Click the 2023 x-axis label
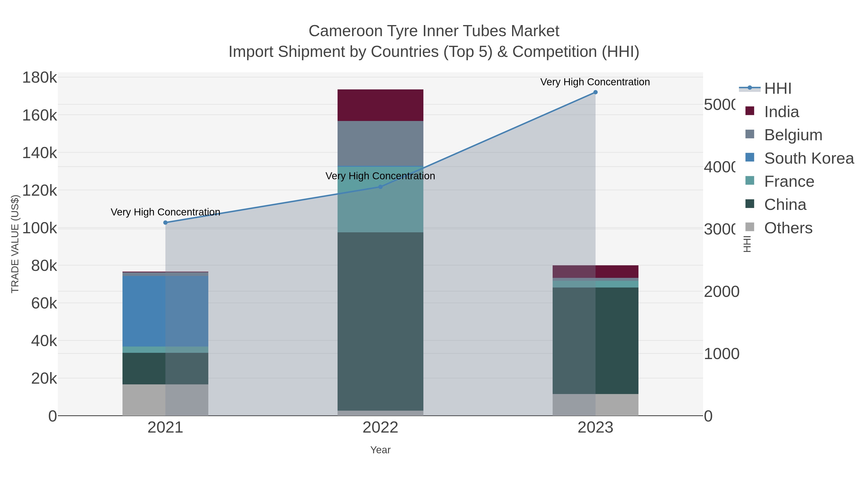This screenshot has width=868, height=488. [595, 428]
